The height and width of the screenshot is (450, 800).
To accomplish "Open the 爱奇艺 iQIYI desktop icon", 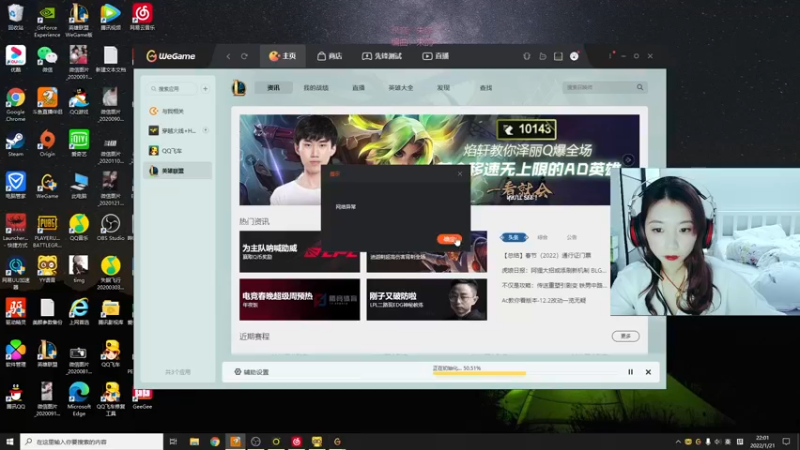I will 79,143.
